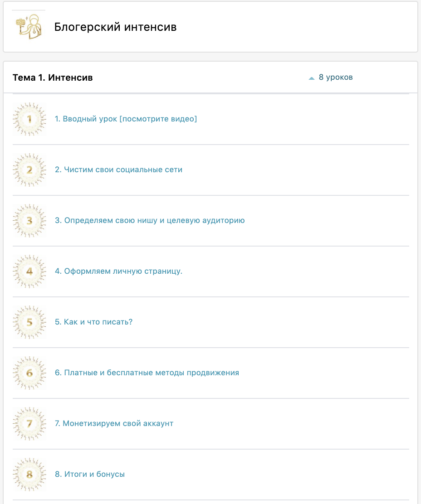
Task: Go to '7. Монетизируем свой аккаунт'
Action: 114,424
